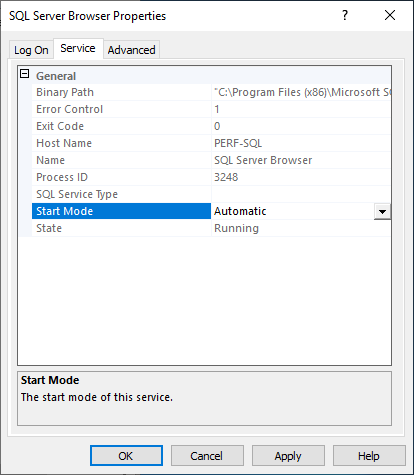Switch to the Log On tab
414x475 pixels.
tap(31, 50)
